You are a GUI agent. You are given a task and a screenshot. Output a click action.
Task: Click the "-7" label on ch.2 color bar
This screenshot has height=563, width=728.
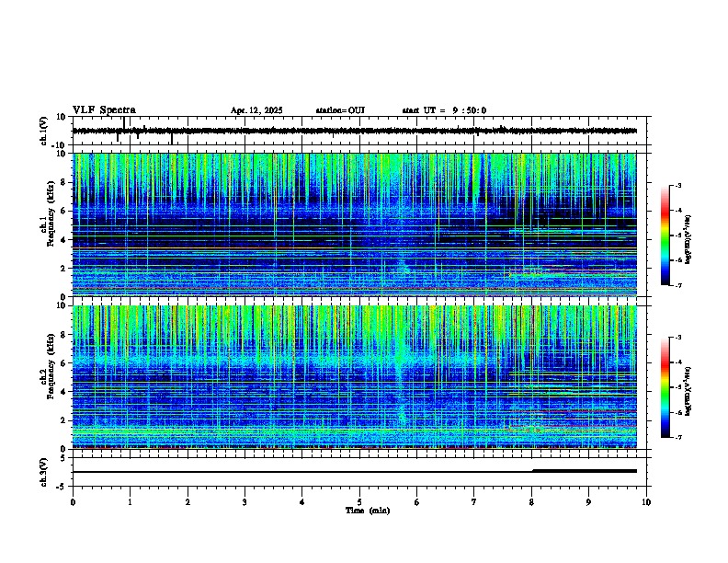(677, 438)
